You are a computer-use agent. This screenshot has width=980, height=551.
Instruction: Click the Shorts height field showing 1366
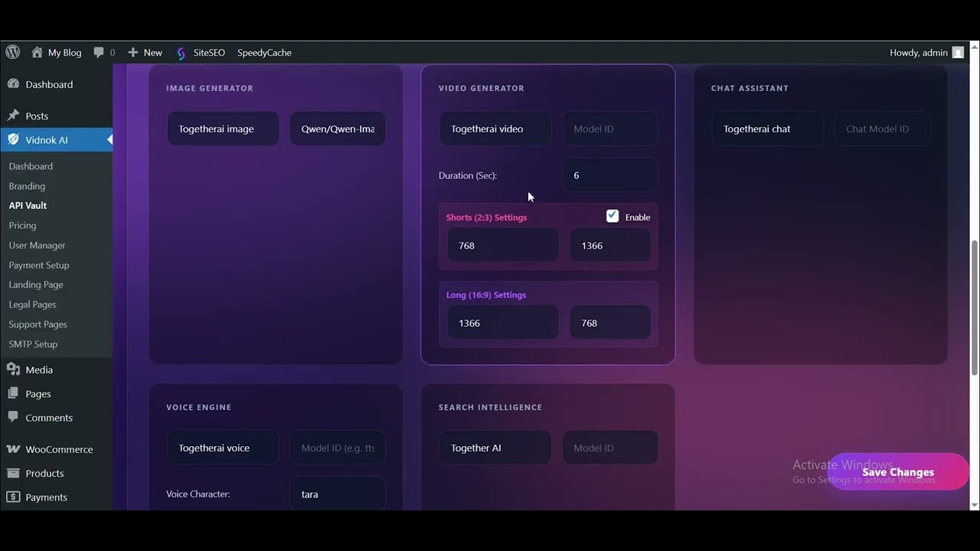pyautogui.click(x=610, y=246)
